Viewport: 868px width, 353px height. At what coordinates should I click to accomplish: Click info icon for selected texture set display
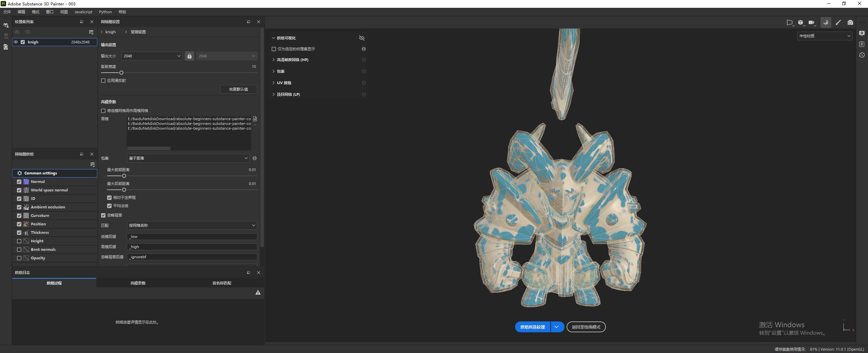click(364, 49)
